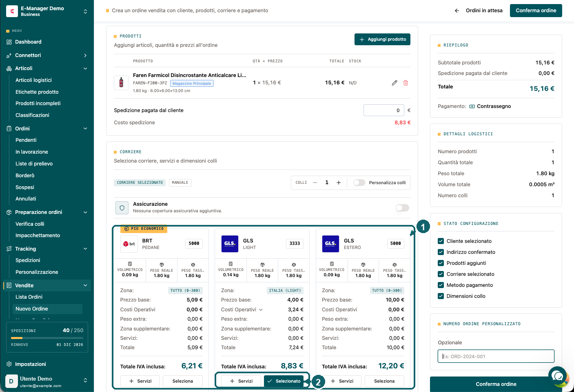Click the edit pencil icon for Faren Farmicol product
Image resolution: width=574 pixels, height=392 pixels.
pos(394,83)
